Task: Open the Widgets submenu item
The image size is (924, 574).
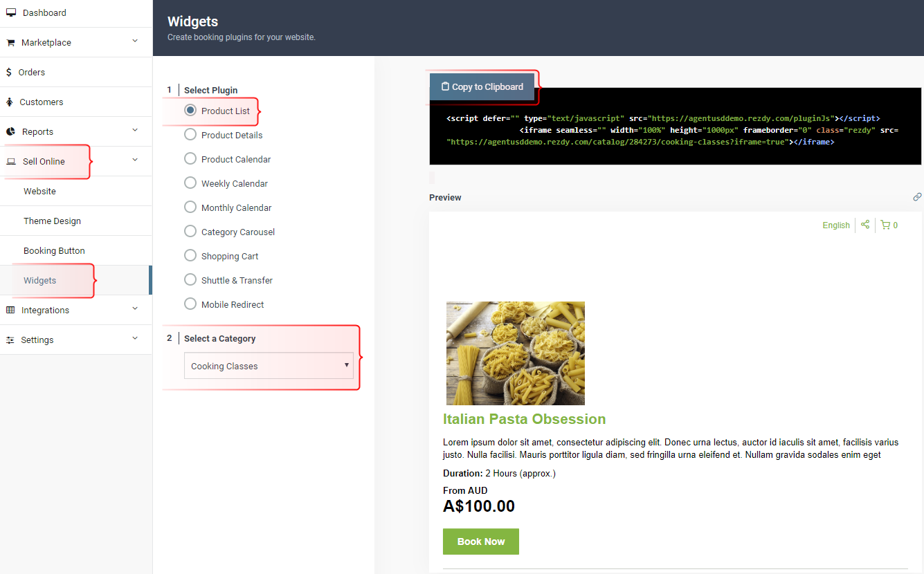Action: coord(76,280)
